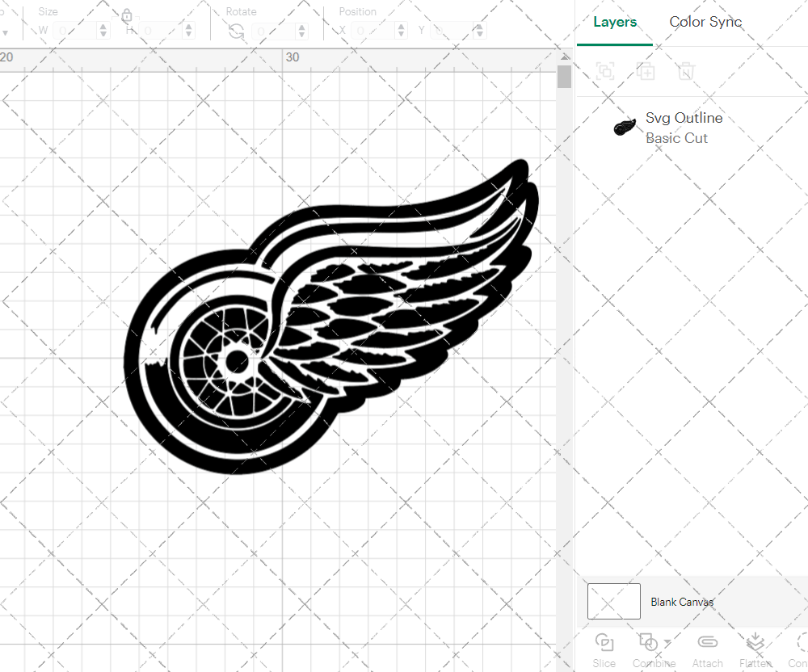This screenshot has height=672, width=808.
Task: Click the duplicate layer icon
Action: pyautogui.click(x=646, y=71)
